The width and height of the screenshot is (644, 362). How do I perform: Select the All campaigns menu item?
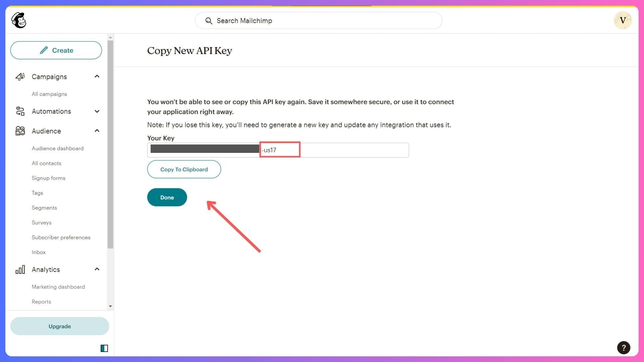coord(49,94)
